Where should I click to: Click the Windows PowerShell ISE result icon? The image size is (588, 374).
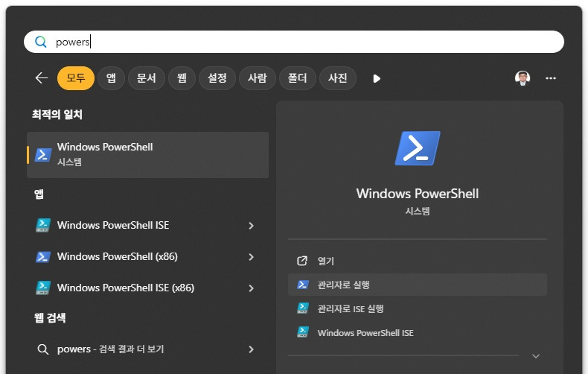[42, 225]
